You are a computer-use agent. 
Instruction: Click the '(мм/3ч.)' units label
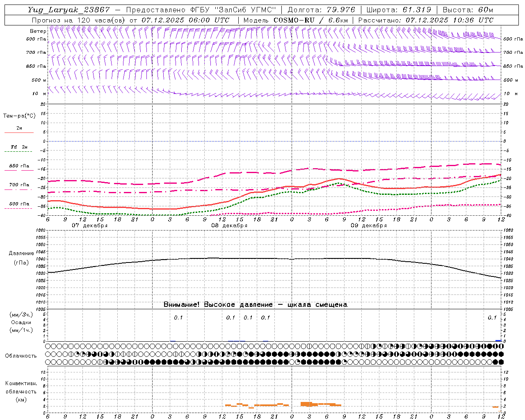point(21,315)
